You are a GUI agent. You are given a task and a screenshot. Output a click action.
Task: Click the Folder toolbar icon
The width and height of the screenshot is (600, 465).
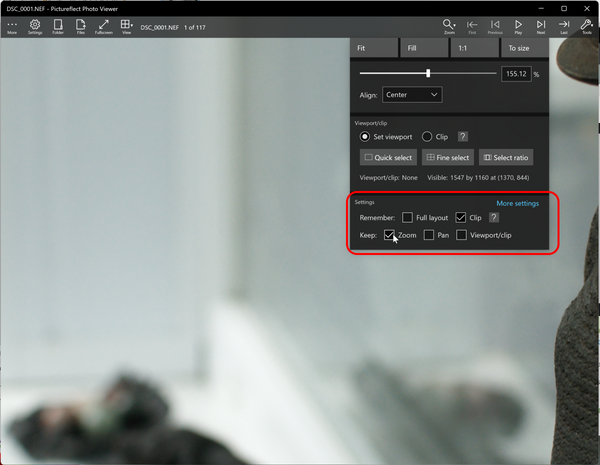pyautogui.click(x=58, y=26)
